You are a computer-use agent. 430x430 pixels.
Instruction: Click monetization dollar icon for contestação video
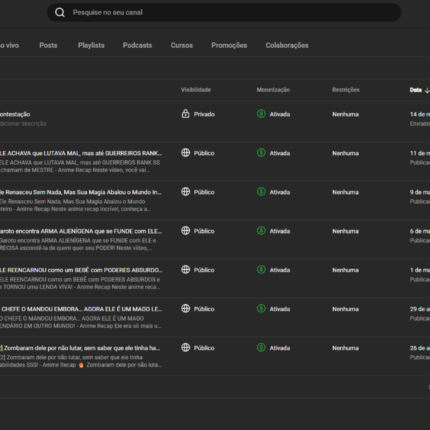pos(261,114)
